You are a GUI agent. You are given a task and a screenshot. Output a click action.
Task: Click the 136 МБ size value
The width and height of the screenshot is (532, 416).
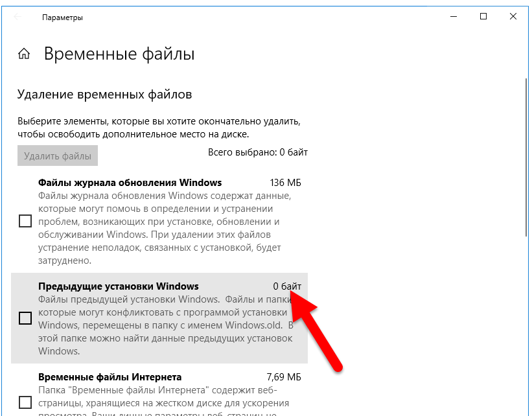tap(285, 183)
